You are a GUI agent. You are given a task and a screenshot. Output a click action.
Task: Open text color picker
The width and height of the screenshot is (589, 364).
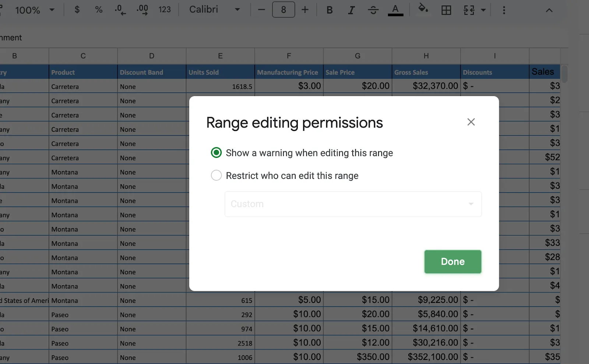point(395,10)
